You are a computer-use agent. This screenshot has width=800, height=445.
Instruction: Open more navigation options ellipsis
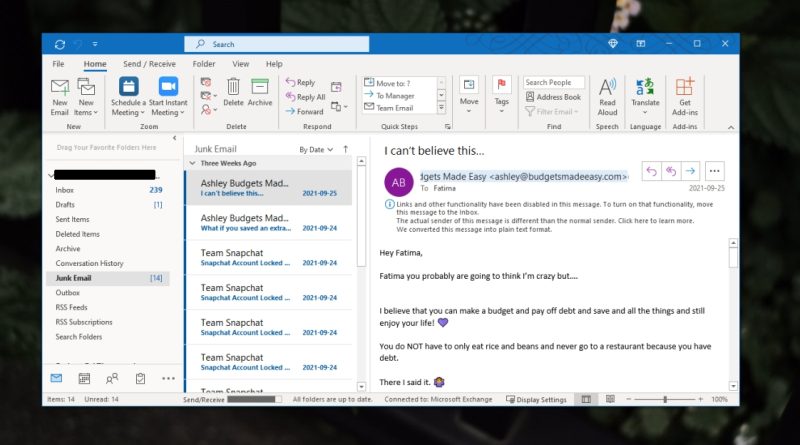168,379
